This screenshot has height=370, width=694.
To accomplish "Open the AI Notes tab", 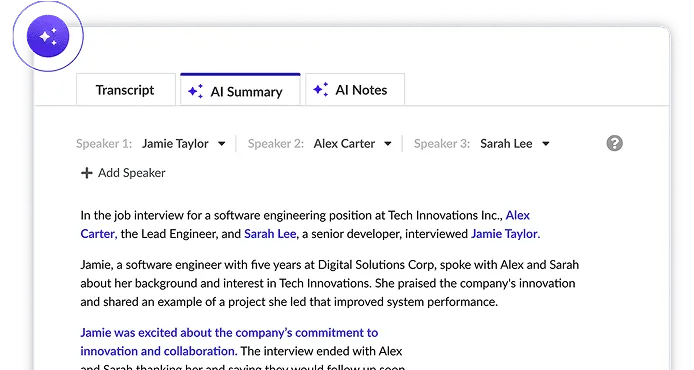I will [x=355, y=90].
